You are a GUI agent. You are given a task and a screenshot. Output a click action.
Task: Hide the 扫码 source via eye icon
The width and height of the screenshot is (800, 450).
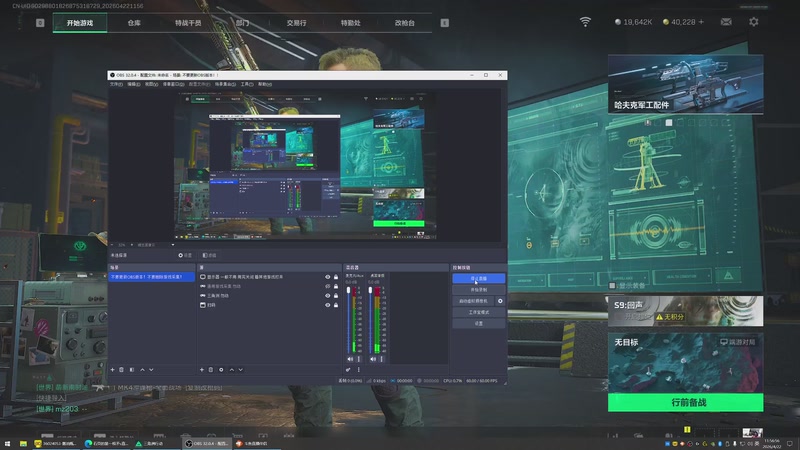pyautogui.click(x=328, y=305)
